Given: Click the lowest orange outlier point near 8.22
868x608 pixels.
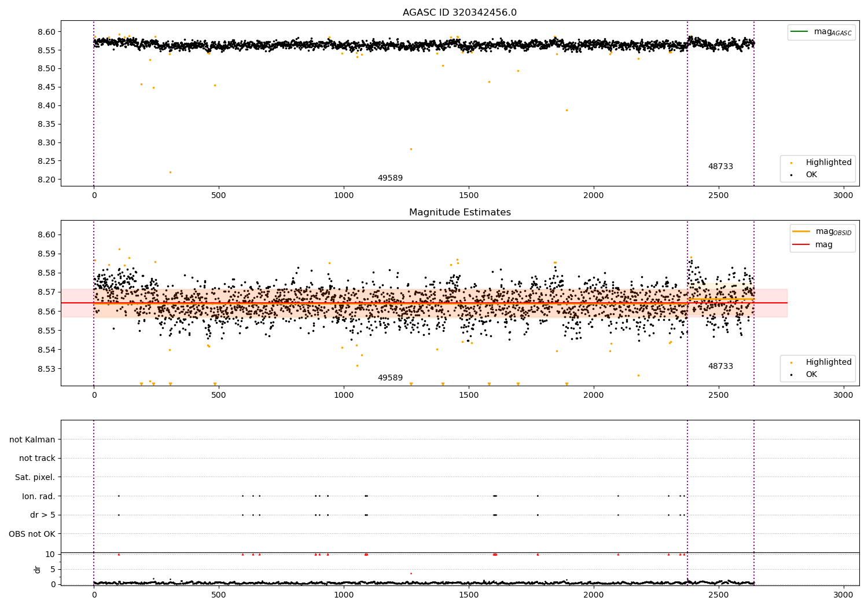Looking at the screenshot, I should point(170,172).
